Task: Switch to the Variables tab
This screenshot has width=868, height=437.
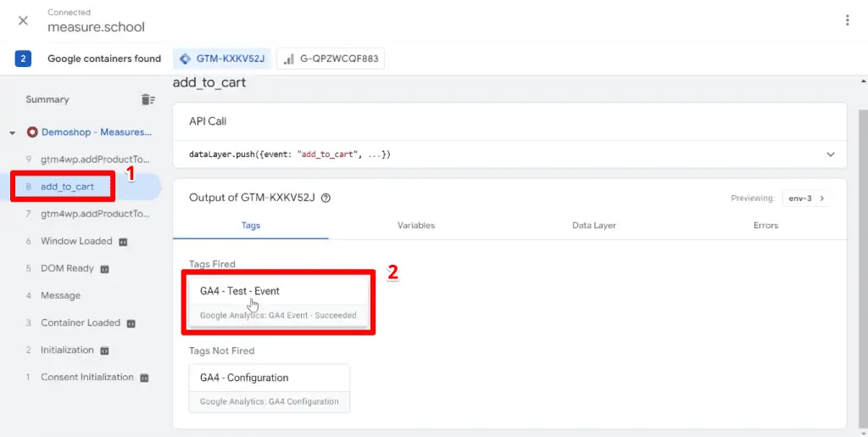Action: coord(416,226)
